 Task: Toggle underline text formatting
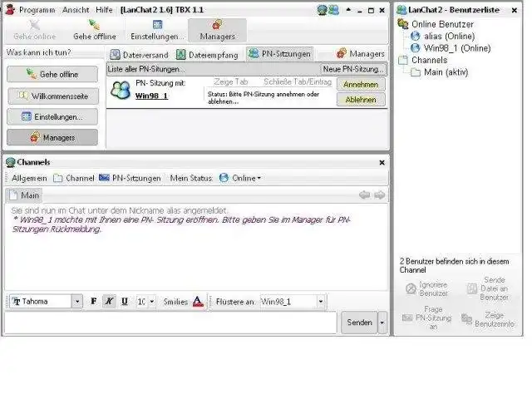[x=125, y=301]
